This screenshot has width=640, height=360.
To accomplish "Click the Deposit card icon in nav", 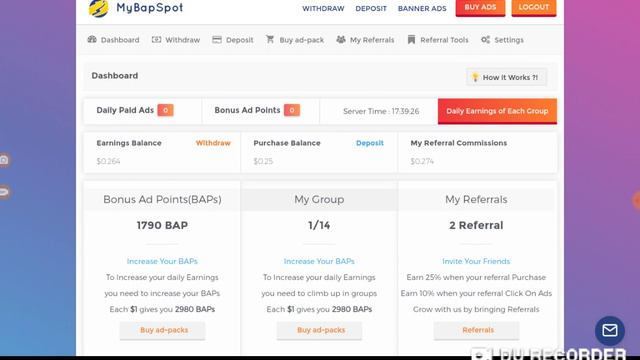I will click(217, 40).
